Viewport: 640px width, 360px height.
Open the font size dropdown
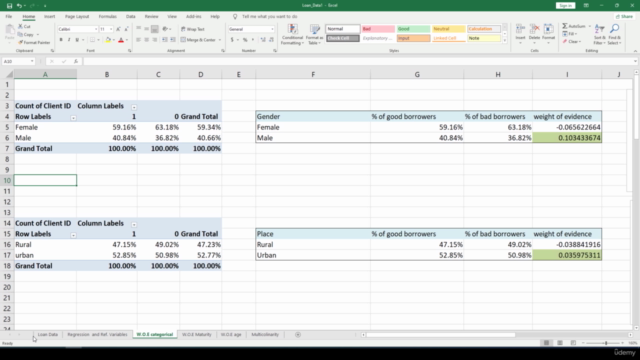pyautogui.click(x=111, y=29)
